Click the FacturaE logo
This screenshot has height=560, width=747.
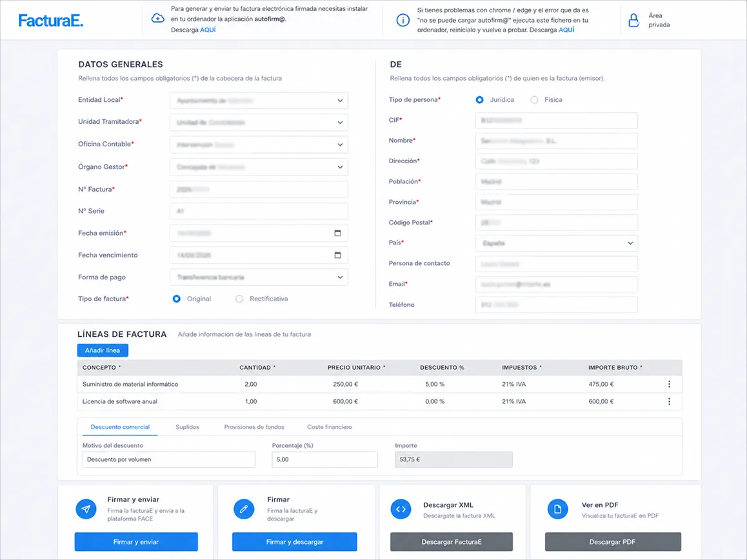point(50,21)
